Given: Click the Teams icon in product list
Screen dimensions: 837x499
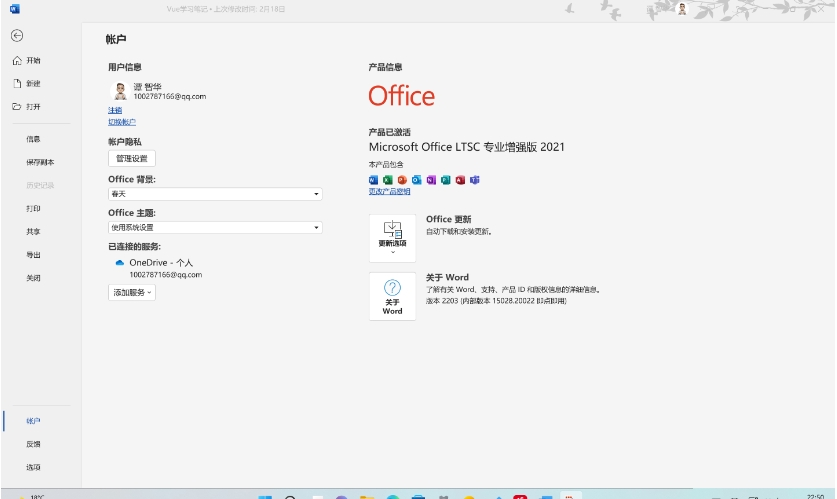Looking at the screenshot, I should point(475,180).
